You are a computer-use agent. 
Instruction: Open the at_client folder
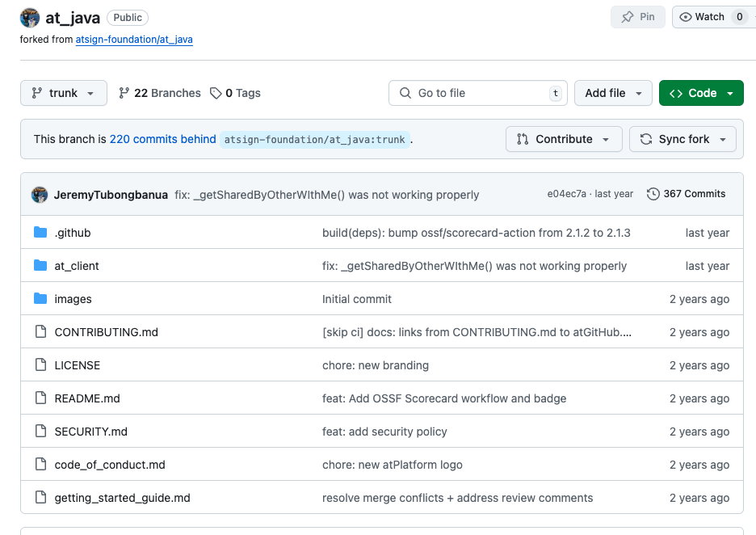tap(77, 267)
